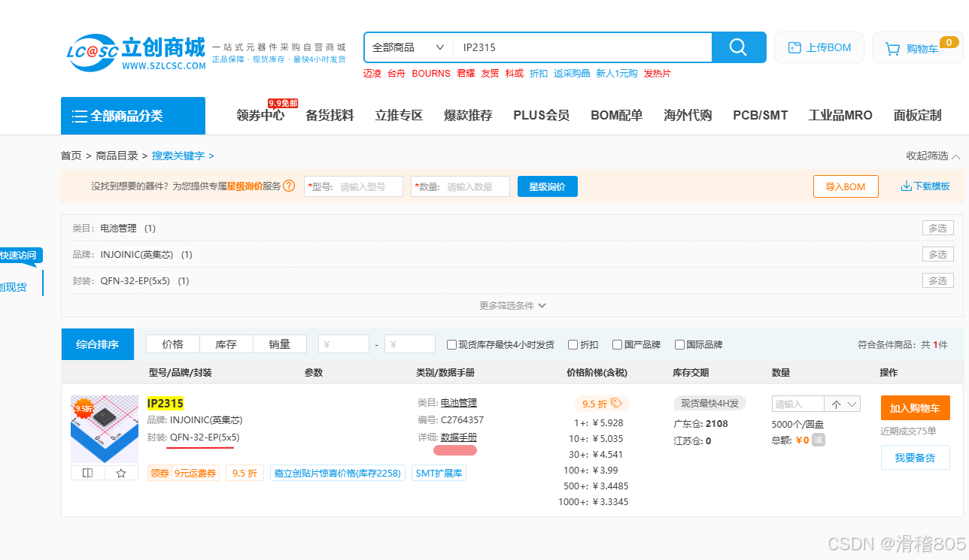Click the 首页 breadcrumb link
969x560 pixels.
click(71, 156)
